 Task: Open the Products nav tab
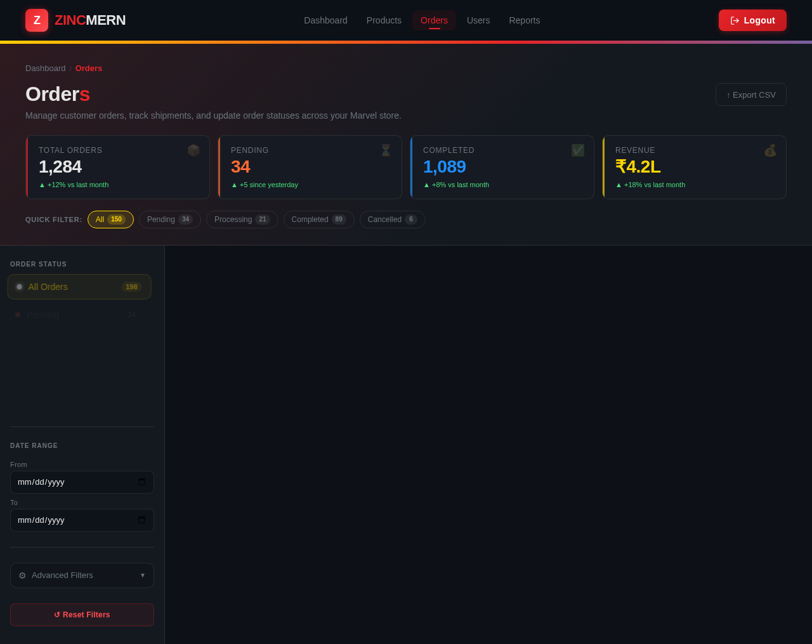pos(384,20)
